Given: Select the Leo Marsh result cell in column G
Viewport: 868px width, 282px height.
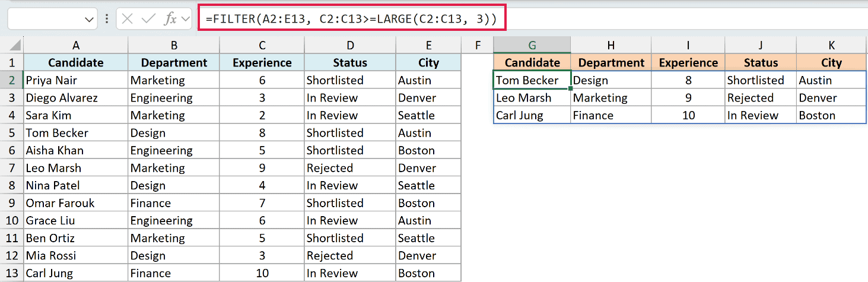Looking at the screenshot, I should [532, 97].
